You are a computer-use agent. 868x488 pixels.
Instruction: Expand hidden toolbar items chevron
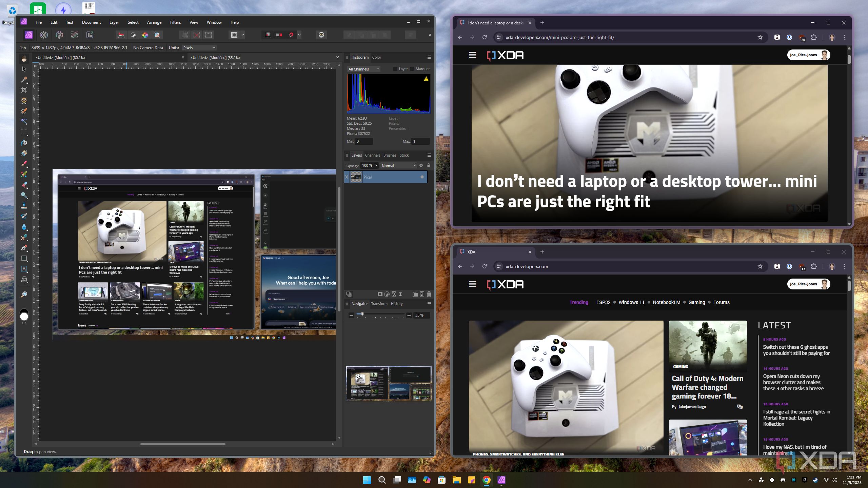[x=430, y=35]
